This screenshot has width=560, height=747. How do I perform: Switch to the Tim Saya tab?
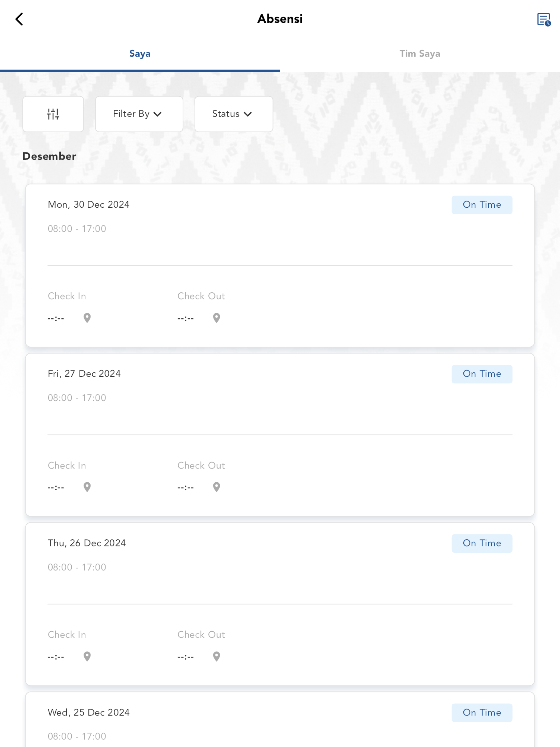420,54
